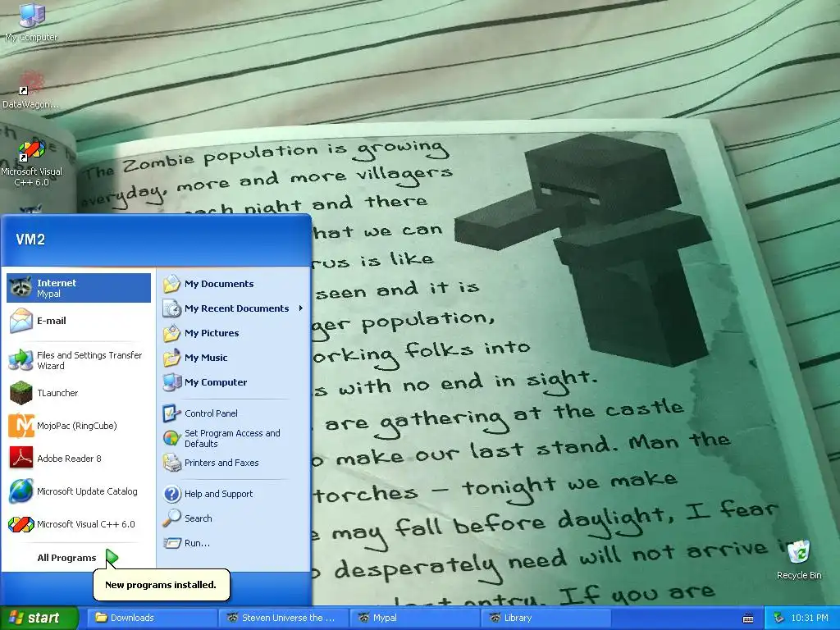Select the My Pictures entry
Viewport: 840px width, 630px height.
[234, 333]
